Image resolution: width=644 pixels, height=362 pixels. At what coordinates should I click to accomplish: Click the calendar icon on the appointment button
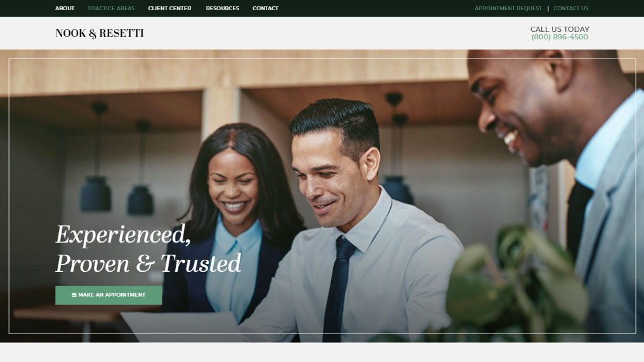[x=74, y=295]
